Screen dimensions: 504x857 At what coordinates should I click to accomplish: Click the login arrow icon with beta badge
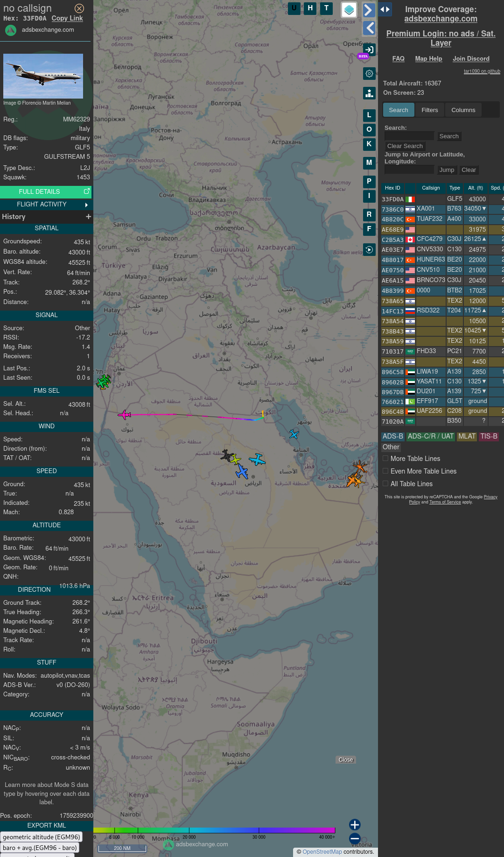pos(369,50)
